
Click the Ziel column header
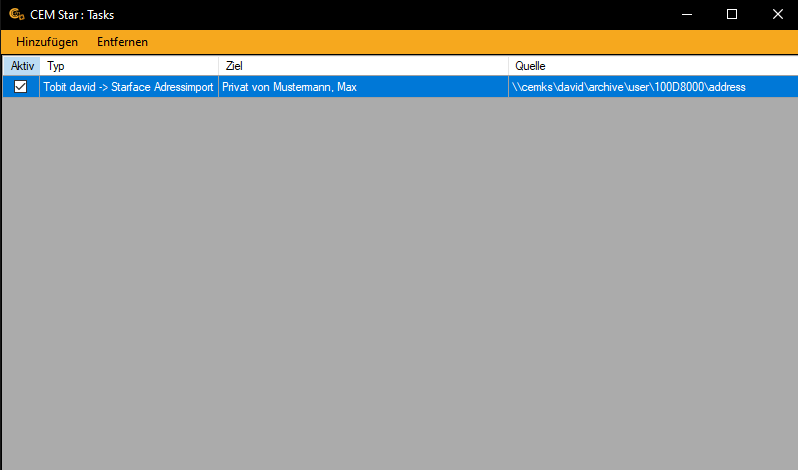(362, 66)
